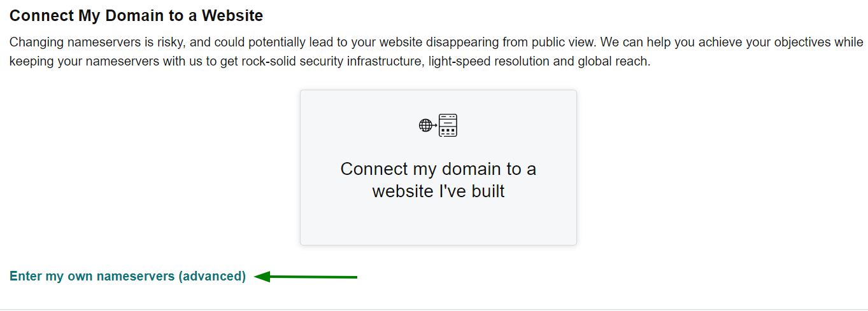Click the green arrow head pointing at nameservers link
Image resolution: width=868 pixels, height=311 pixels.
262,277
